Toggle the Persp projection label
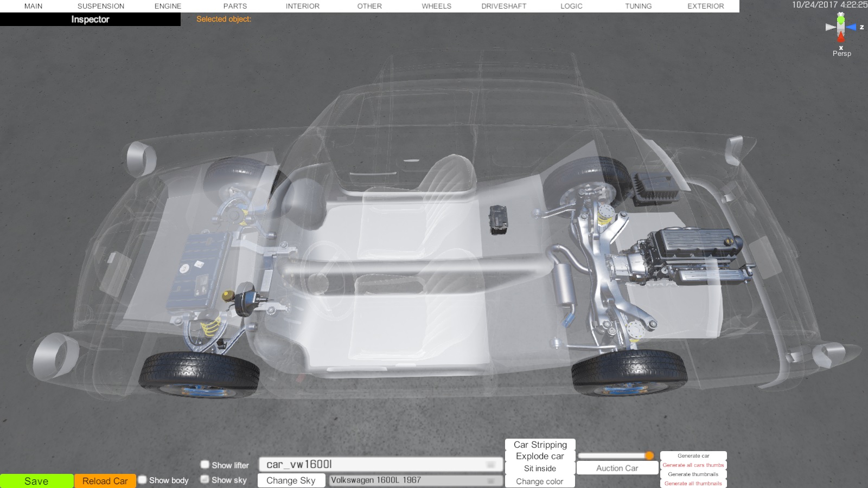This screenshot has height=488, width=868. click(841, 54)
